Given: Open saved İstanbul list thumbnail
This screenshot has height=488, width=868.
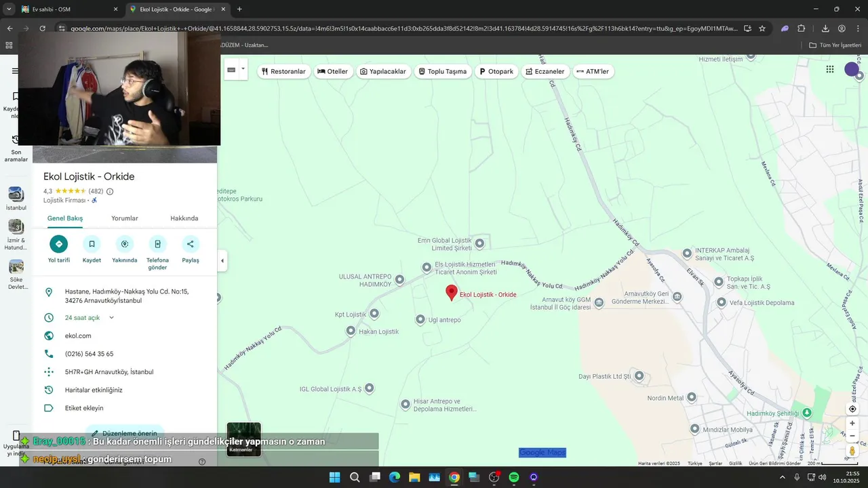Looking at the screenshot, I should click(16, 194).
